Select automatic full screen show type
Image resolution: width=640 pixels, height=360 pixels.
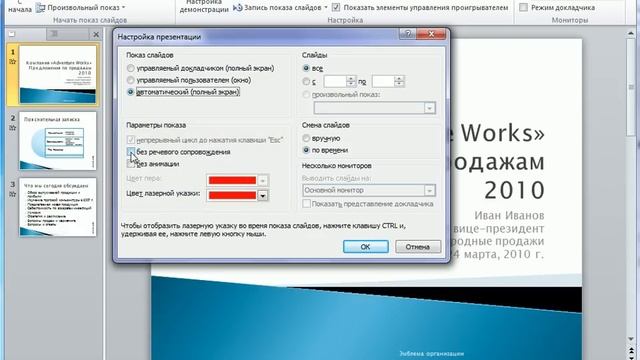click(x=130, y=92)
